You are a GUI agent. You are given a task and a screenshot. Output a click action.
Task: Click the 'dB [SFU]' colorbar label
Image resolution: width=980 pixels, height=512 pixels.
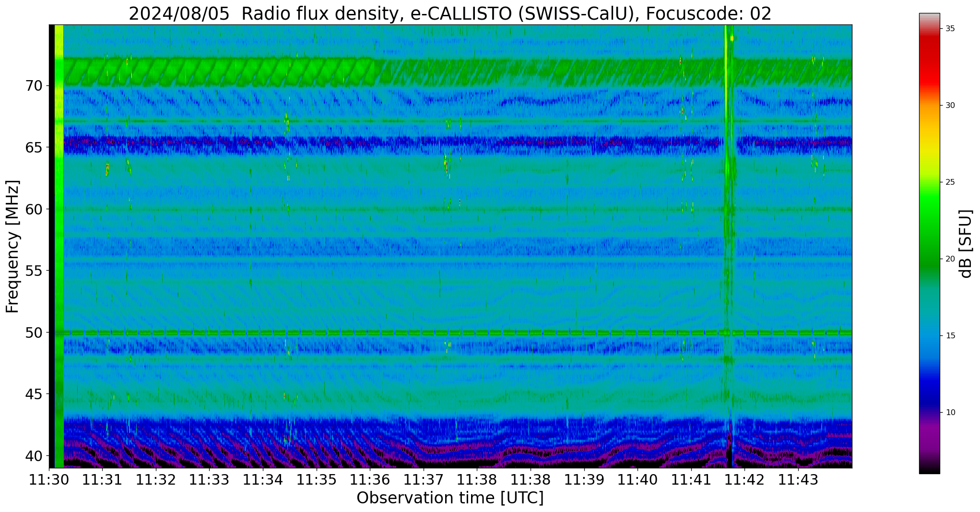pos(965,244)
